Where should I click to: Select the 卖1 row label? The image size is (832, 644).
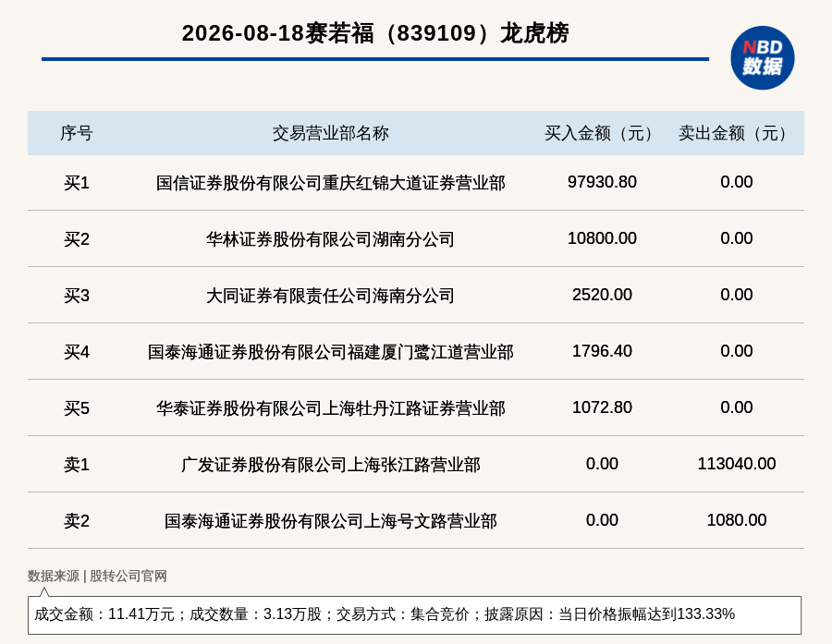point(77,465)
